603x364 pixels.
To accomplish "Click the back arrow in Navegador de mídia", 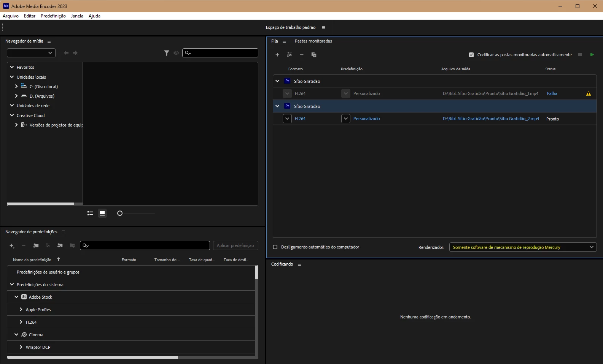I will click(x=66, y=53).
